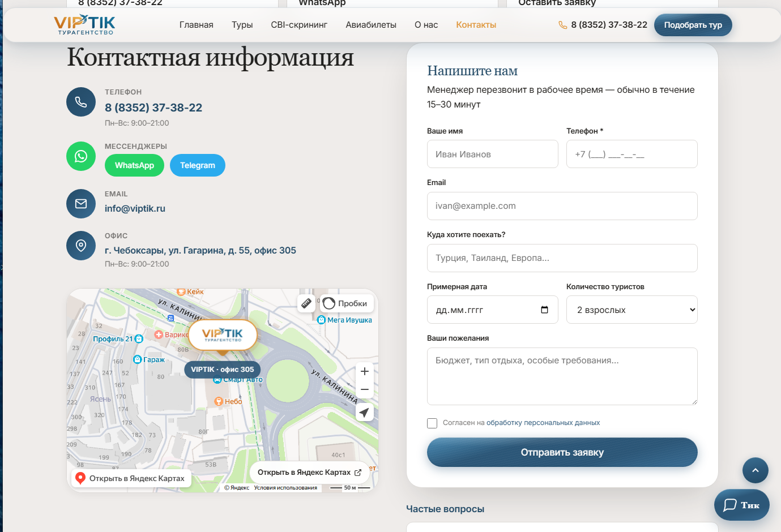This screenshot has height=532, width=781.
Task: Open the Количество туристов dropdown
Action: coord(632,310)
